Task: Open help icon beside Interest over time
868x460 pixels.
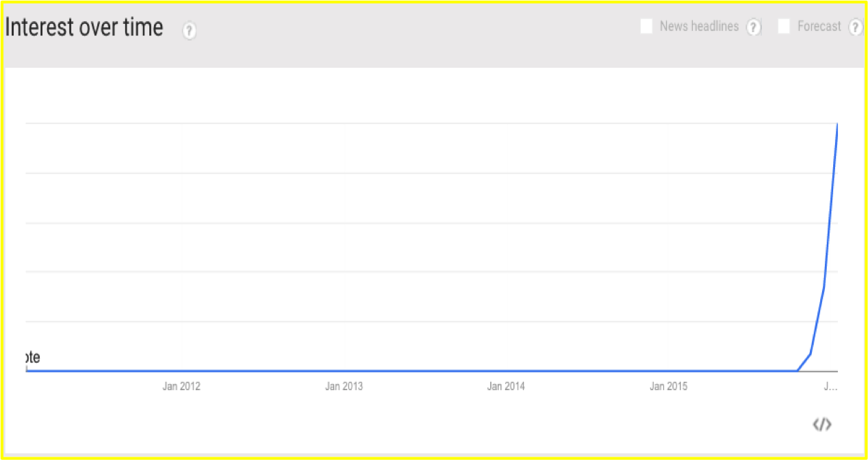Action: point(190,31)
